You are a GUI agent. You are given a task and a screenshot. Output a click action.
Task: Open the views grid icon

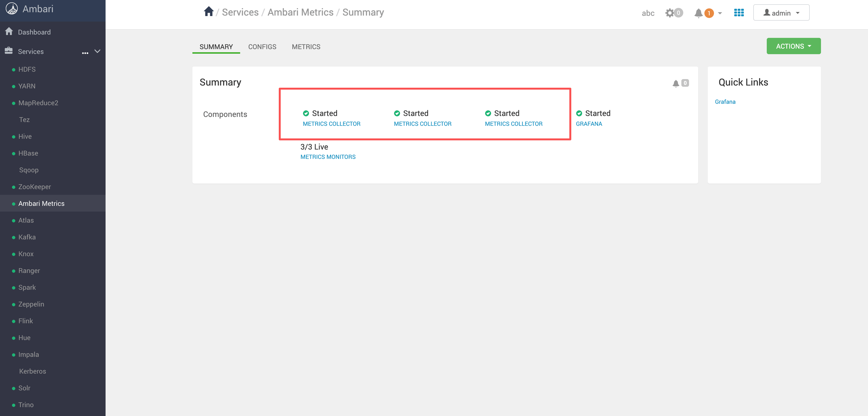(739, 13)
